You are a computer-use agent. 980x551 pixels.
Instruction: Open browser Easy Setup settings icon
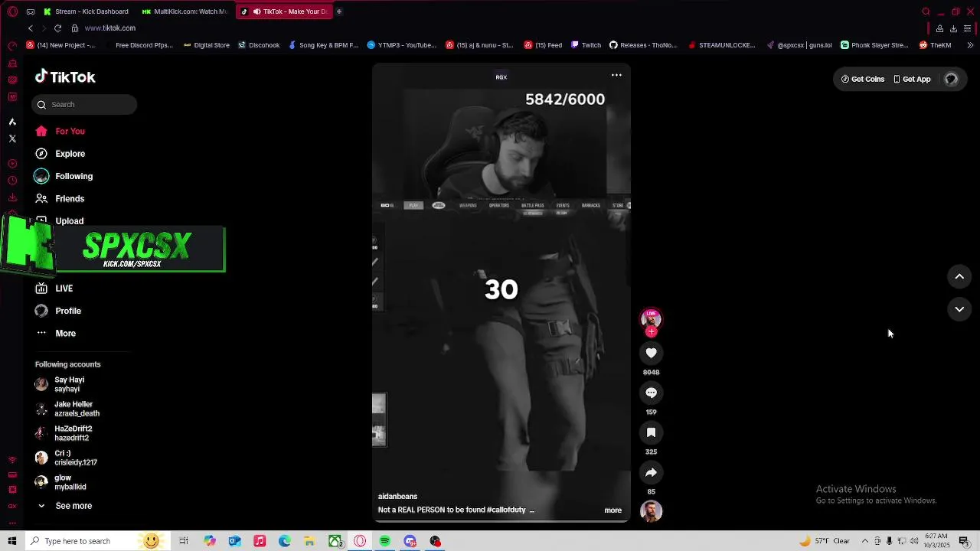point(967,28)
